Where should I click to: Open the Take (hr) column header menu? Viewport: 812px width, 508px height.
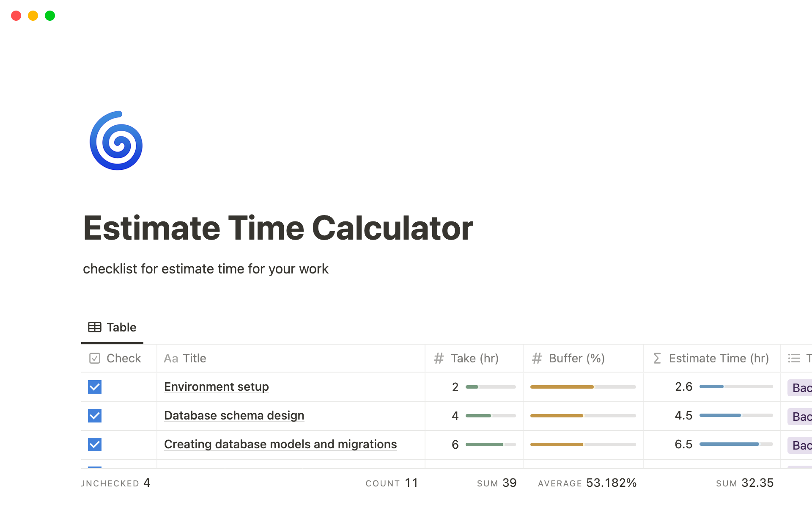click(x=475, y=358)
